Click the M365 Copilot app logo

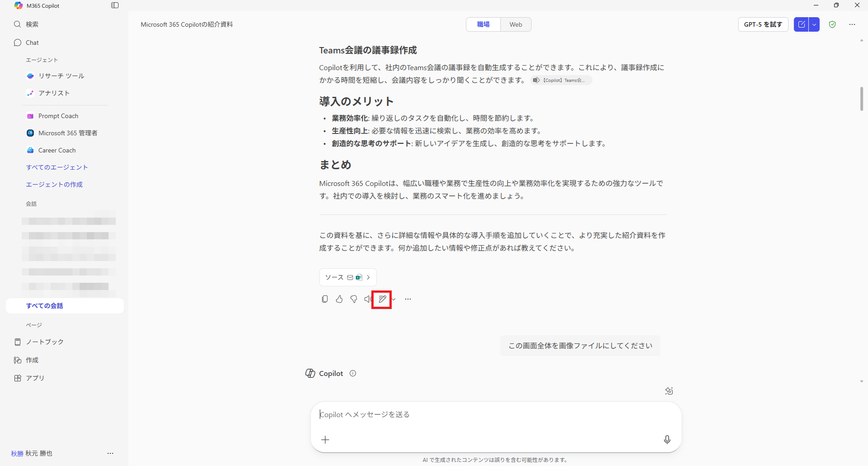[x=19, y=5]
